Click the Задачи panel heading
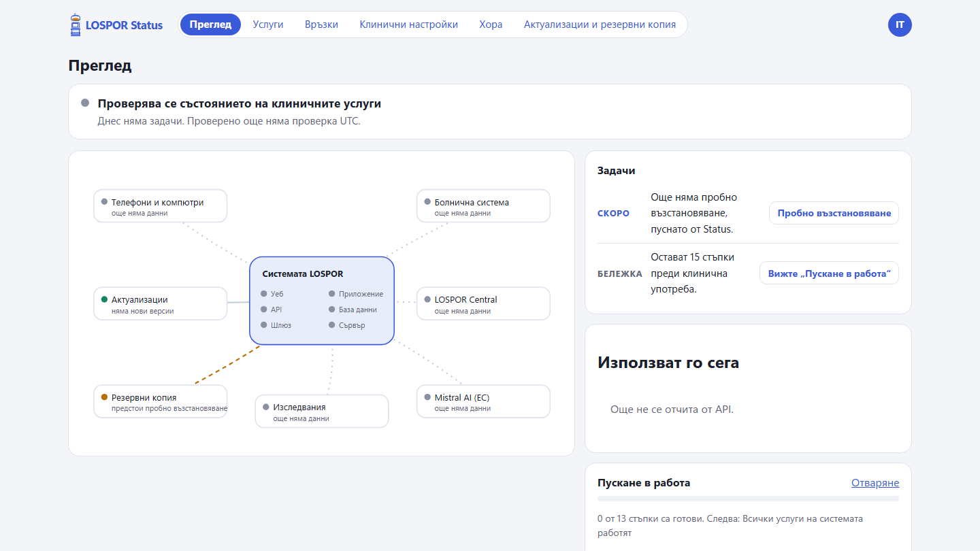980x551 pixels. pyautogui.click(x=617, y=171)
